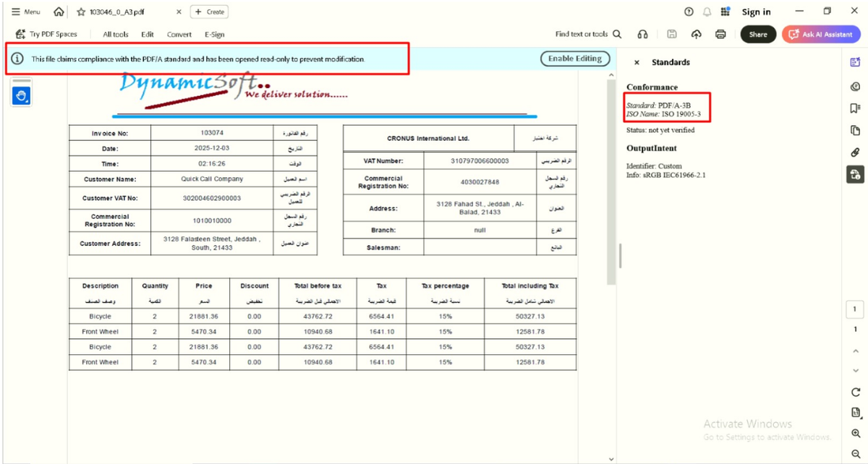
Task: Close the 103046_0_A3.pdf tab
Action: (179, 12)
